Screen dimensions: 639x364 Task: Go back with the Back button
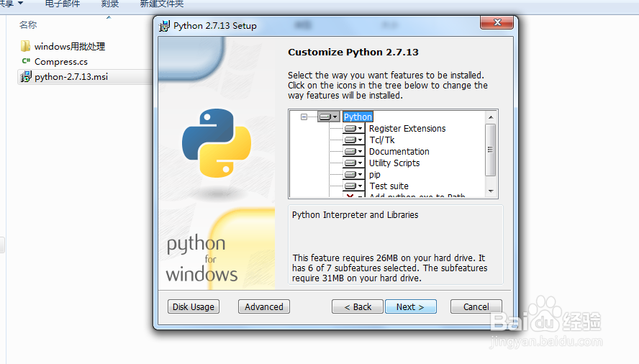(x=358, y=306)
